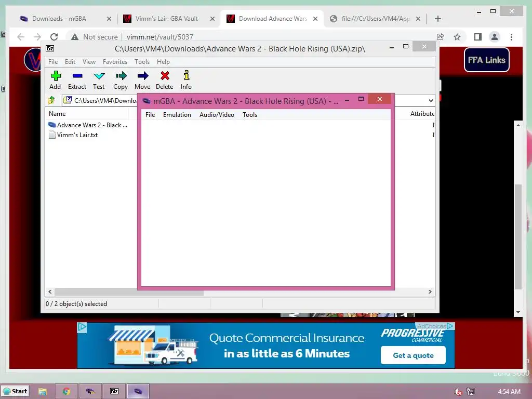Click the page scrollbar up arrow
The image size is (532, 399).
click(518, 125)
